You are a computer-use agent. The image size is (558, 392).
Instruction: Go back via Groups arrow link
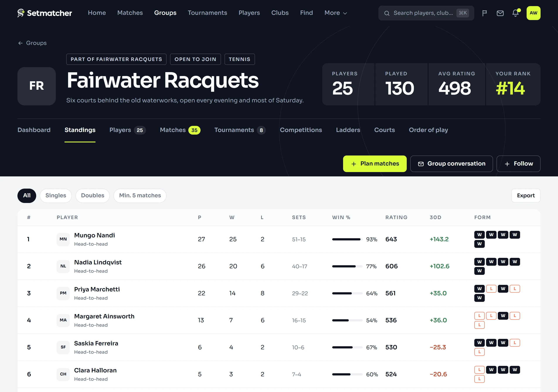coord(32,43)
